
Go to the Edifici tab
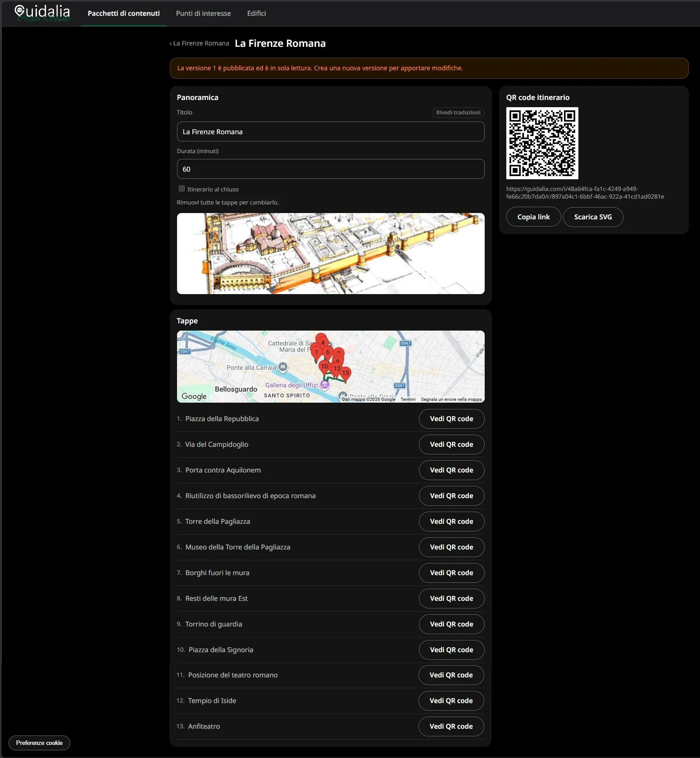(257, 14)
